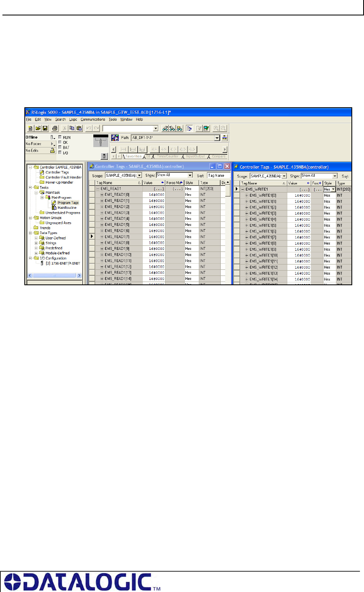Click the Cut scissors toolbar icon
The image size is (364, 592).
(64, 128)
